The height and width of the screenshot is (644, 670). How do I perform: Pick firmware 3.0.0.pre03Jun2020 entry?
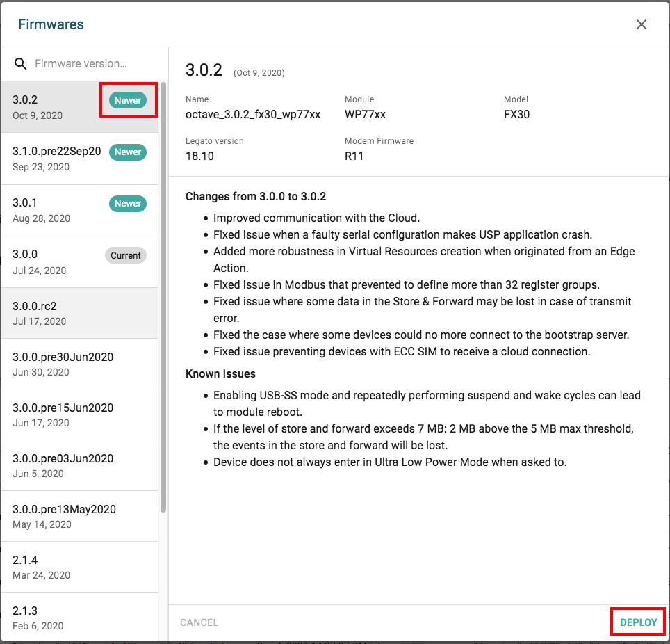pyautogui.click(x=80, y=465)
